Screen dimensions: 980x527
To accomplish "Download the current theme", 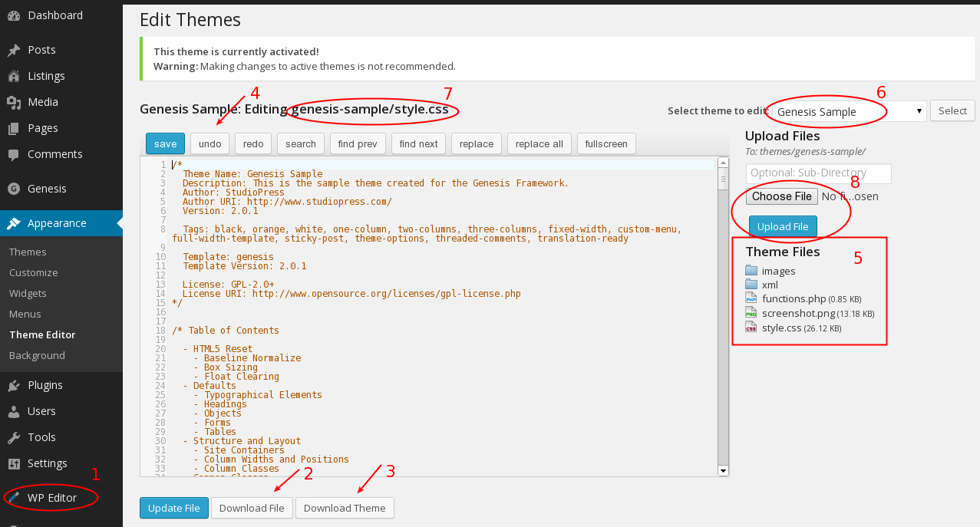I will (x=345, y=508).
